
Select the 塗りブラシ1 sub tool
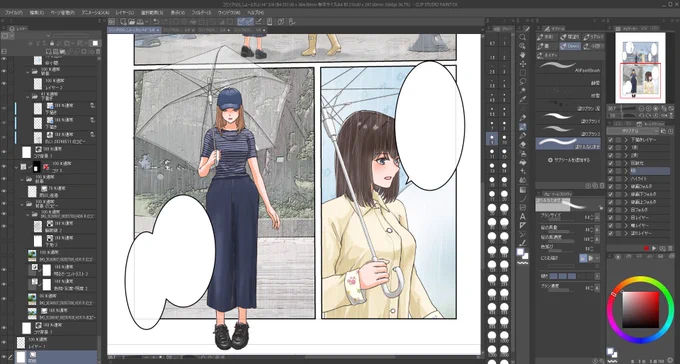pyautogui.click(x=569, y=118)
